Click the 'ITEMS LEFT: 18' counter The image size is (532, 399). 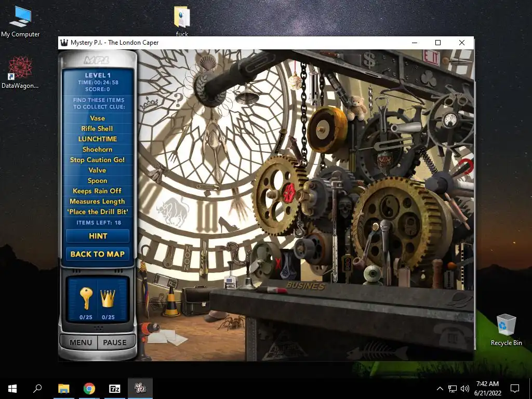(x=98, y=222)
